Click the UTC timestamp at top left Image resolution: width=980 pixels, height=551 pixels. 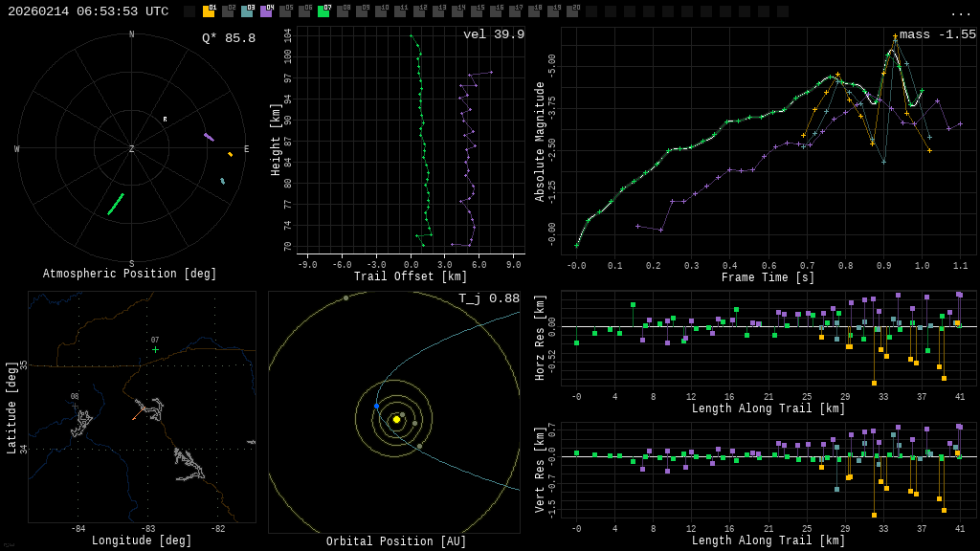click(x=88, y=11)
